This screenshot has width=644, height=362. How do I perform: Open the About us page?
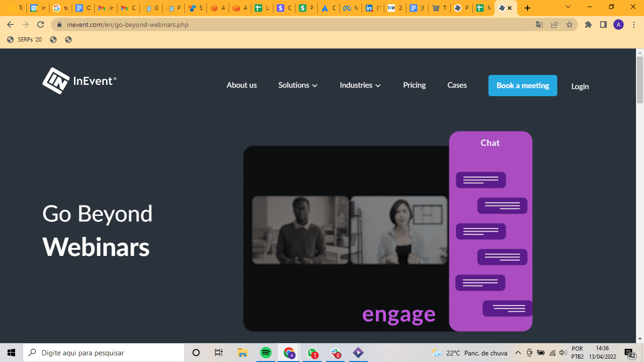click(241, 85)
